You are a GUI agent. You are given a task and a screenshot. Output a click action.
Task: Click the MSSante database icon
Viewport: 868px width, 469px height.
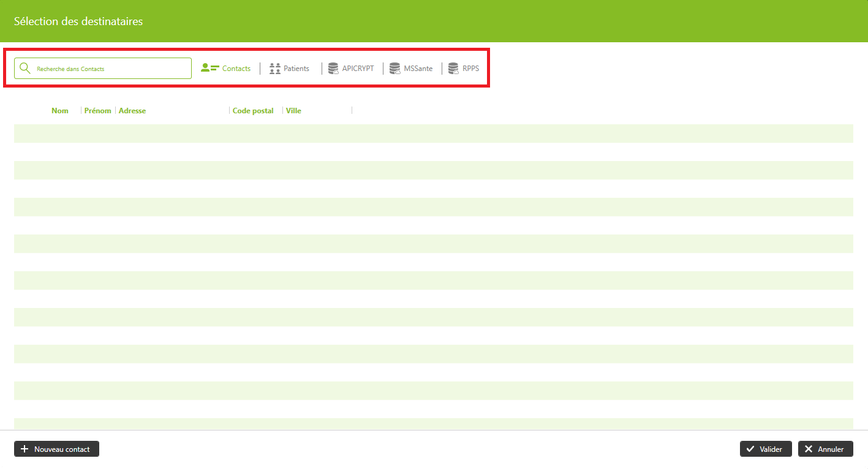click(395, 69)
